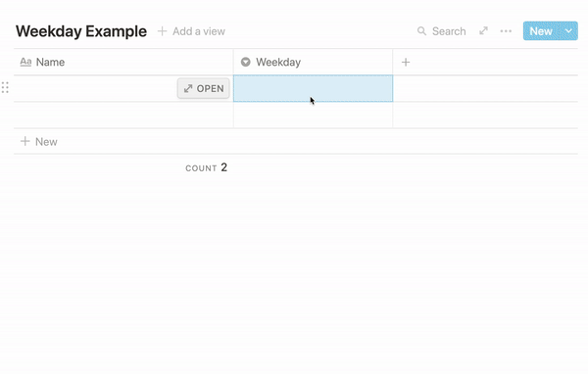The width and height of the screenshot is (588, 374).
Task: Click the COUNT 2 calculation
Action: coord(206,167)
